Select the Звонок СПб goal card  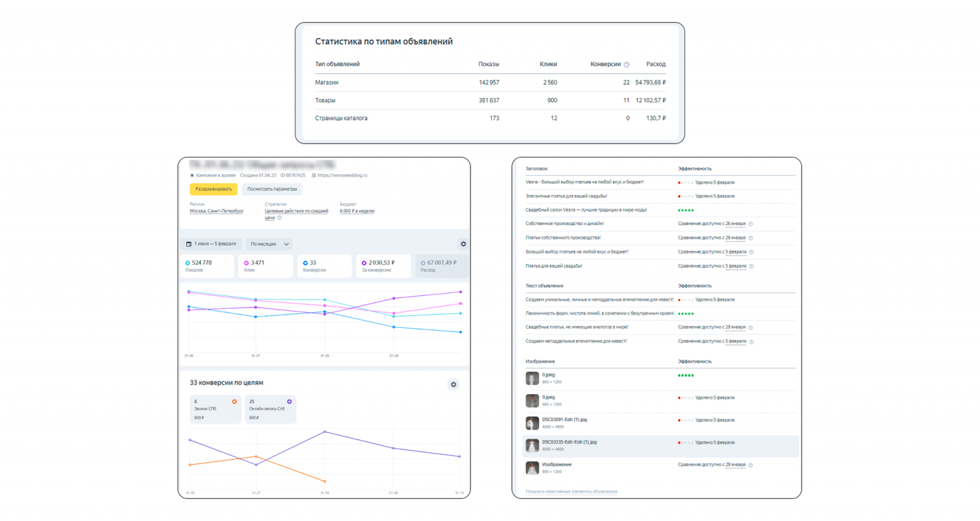click(216, 409)
